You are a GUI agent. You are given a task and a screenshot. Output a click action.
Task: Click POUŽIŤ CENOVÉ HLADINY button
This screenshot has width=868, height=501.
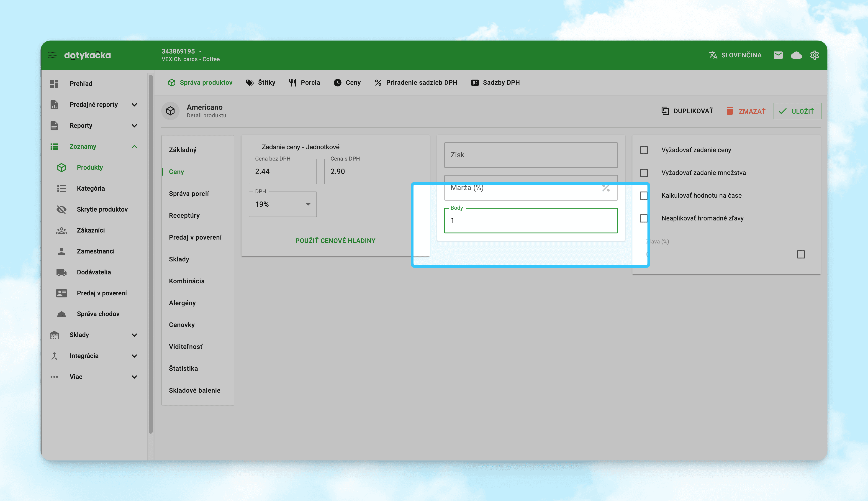click(335, 241)
